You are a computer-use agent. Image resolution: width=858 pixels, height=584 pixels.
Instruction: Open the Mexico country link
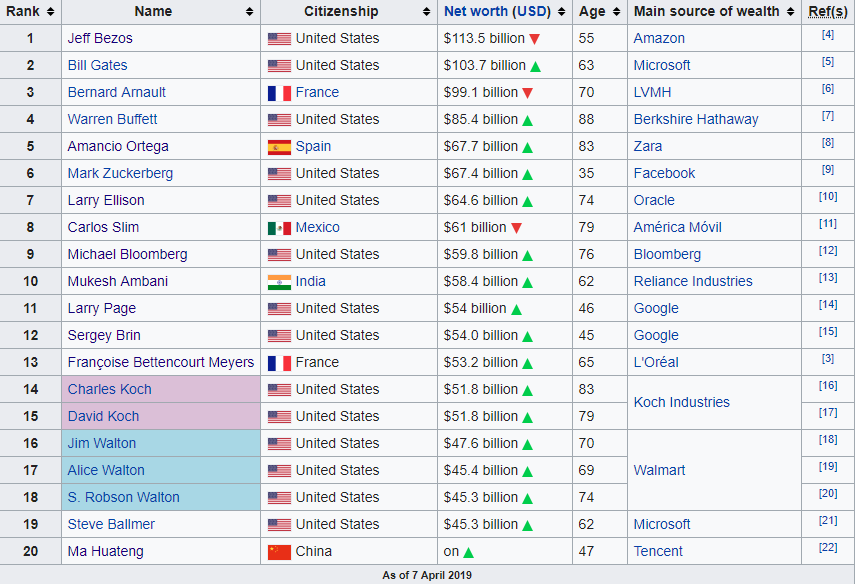click(318, 227)
